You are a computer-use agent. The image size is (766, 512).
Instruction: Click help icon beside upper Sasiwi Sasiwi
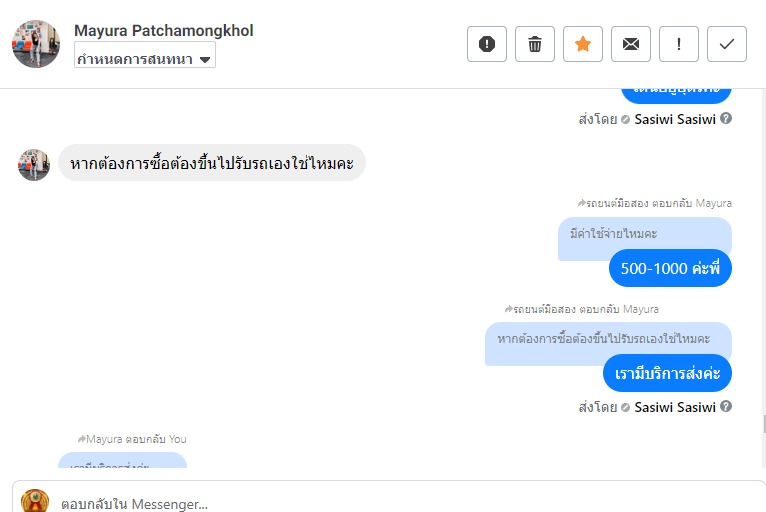(x=726, y=119)
